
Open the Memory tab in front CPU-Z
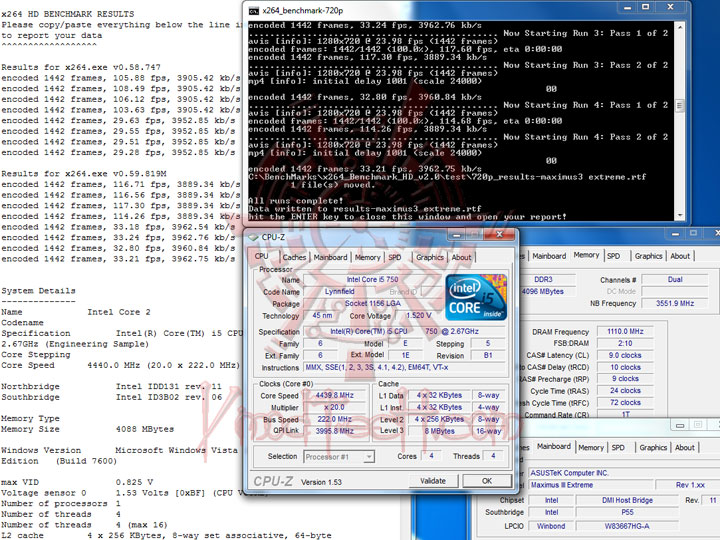pos(367,258)
